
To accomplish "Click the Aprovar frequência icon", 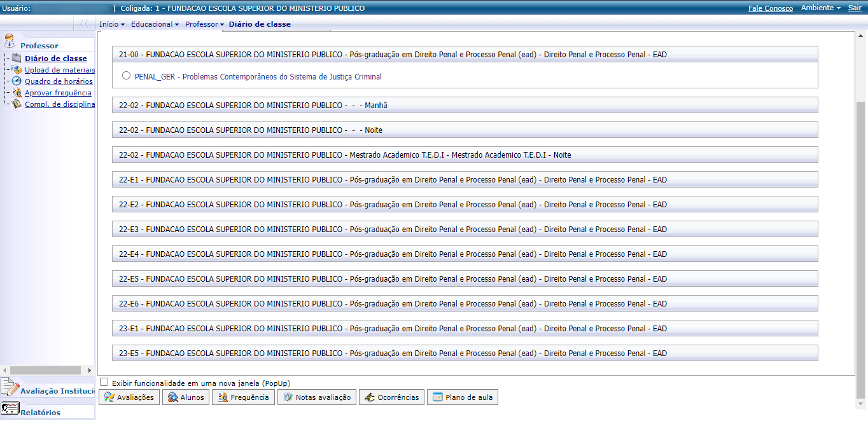I will click(x=17, y=93).
